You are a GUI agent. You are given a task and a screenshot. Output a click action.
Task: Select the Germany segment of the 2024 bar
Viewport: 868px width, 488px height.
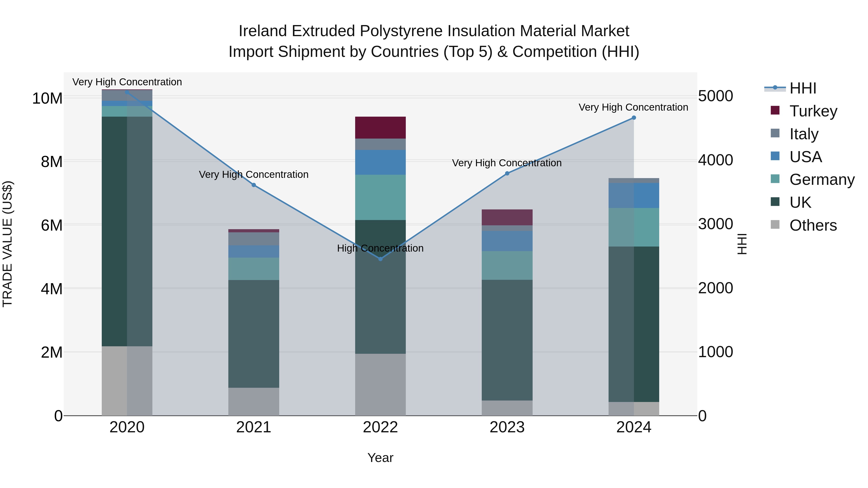[x=634, y=227]
